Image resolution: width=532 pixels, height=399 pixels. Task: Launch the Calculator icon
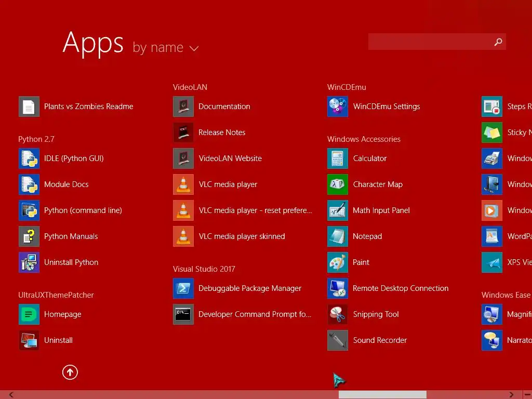pyautogui.click(x=338, y=158)
